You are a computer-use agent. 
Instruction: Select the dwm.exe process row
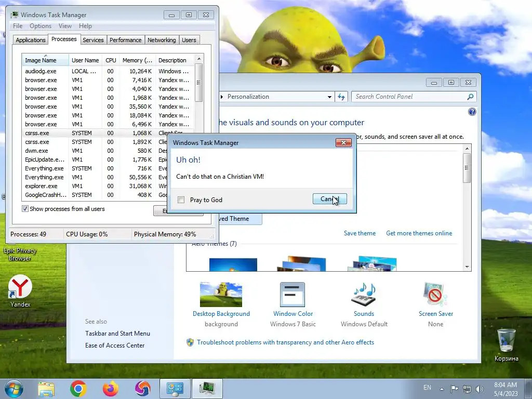[x=95, y=151]
